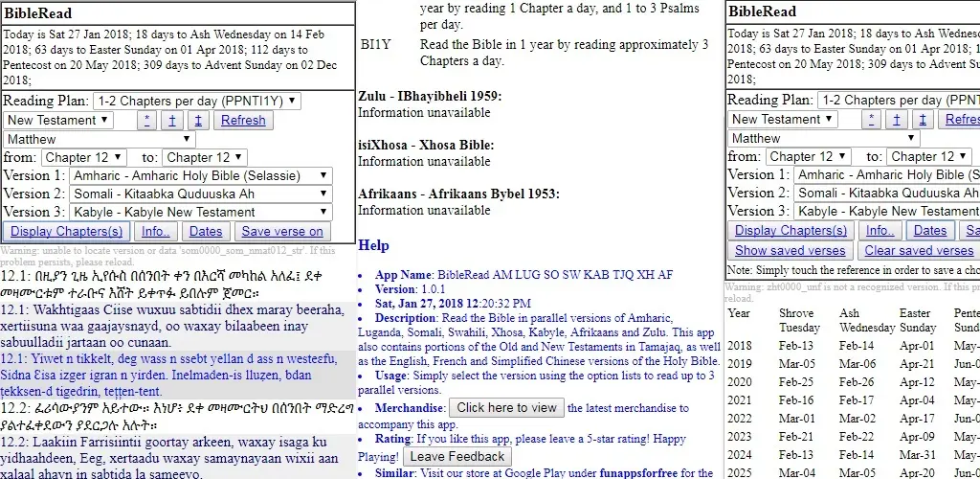The height and width of the screenshot is (479, 980).
Task: Click 'Afrikaans - Afrikaans Bybel 1953:' heading
Action: pos(458,194)
